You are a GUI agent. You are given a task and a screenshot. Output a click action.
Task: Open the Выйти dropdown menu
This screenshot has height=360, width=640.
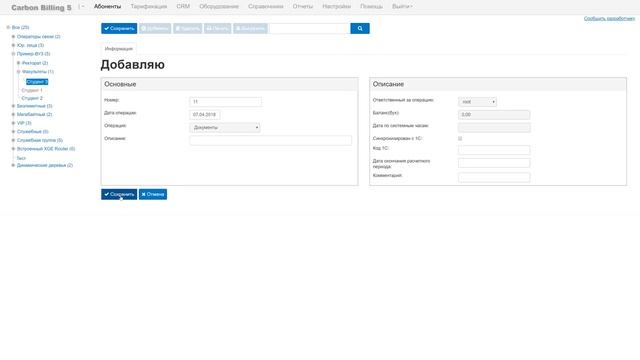pos(402,7)
